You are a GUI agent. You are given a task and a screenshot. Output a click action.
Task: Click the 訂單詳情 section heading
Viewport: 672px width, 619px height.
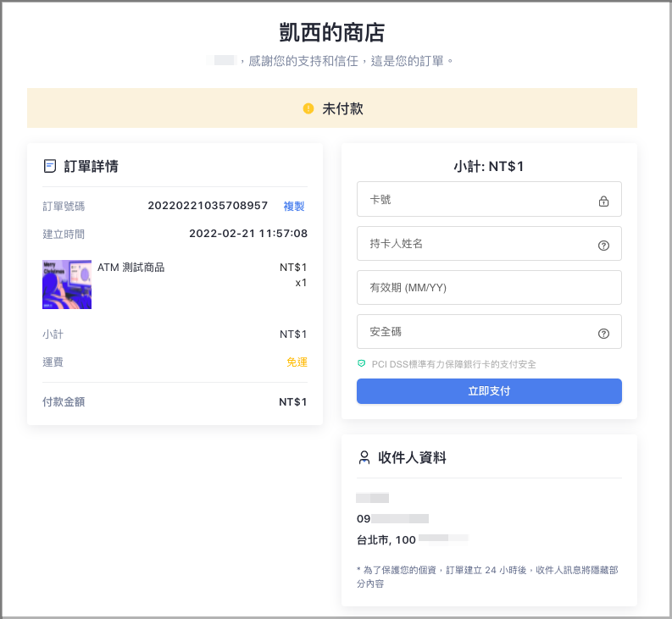point(92,166)
